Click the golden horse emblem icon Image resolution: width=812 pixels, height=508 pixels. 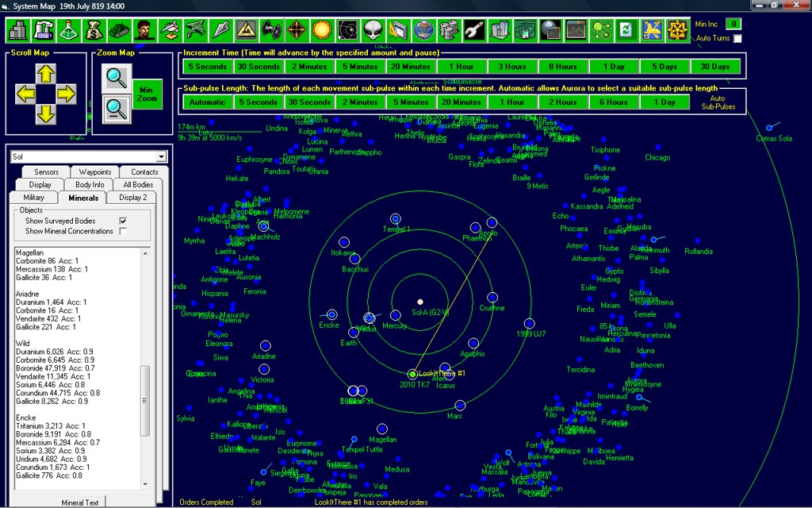(x=652, y=30)
